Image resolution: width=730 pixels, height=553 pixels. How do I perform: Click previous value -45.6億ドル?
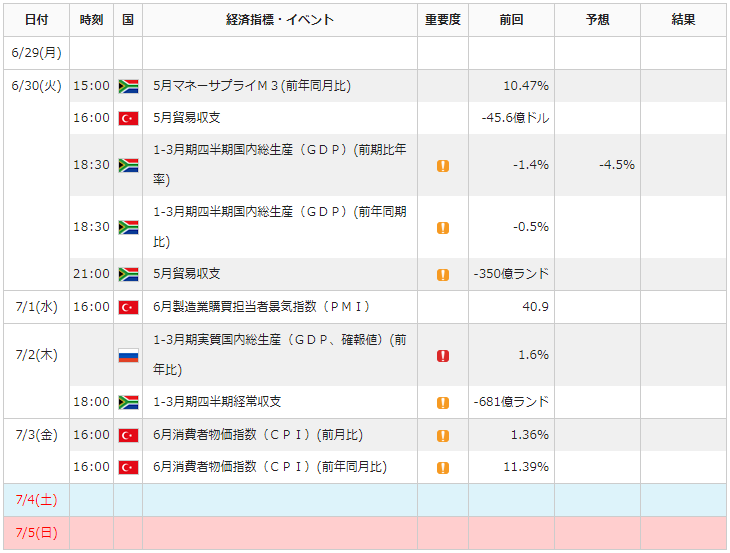coord(515,118)
